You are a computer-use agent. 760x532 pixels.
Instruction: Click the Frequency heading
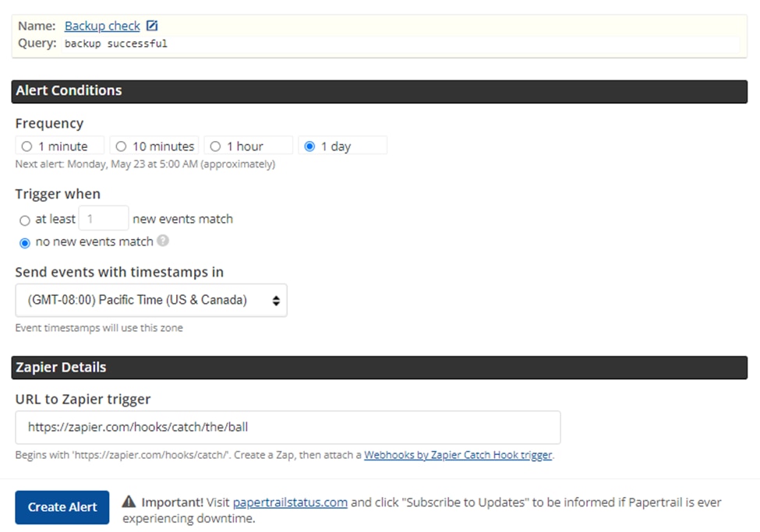(x=49, y=124)
